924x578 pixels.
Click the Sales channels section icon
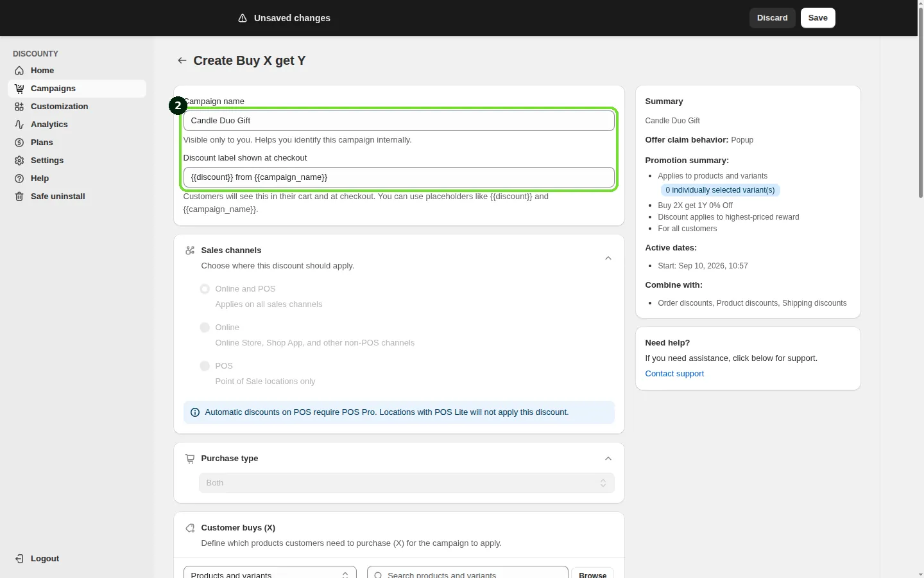pos(190,250)
